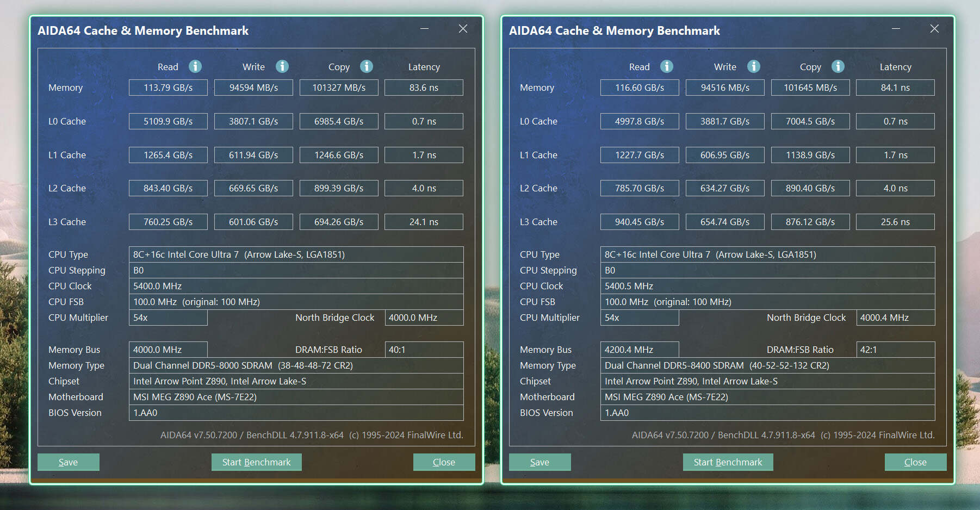Select the L3 cache read value 940.45 GB/s

click(640, 222)
